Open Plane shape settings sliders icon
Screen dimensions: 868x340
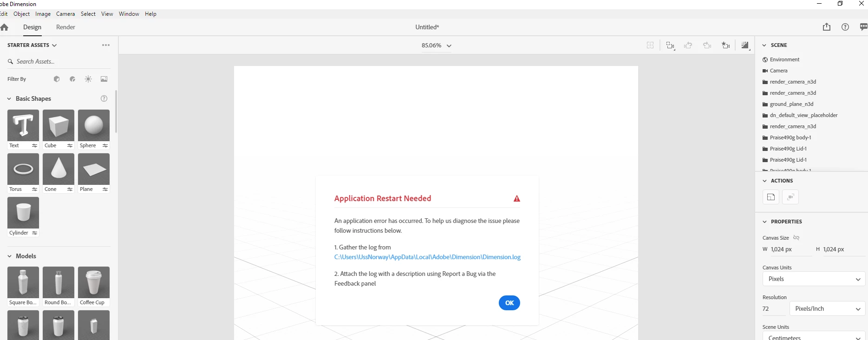click(x=105, y=189)
